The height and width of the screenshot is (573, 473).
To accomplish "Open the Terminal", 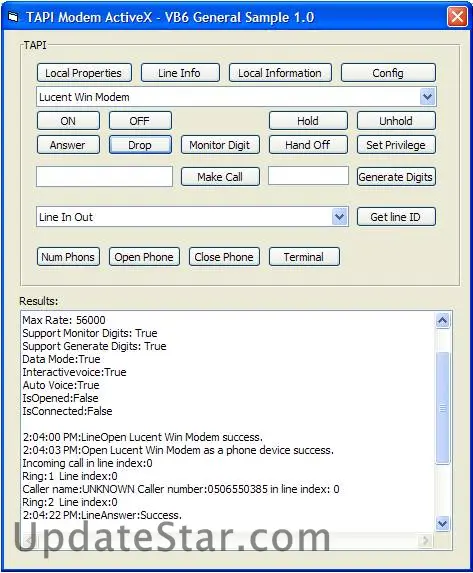I will (304, 257).
